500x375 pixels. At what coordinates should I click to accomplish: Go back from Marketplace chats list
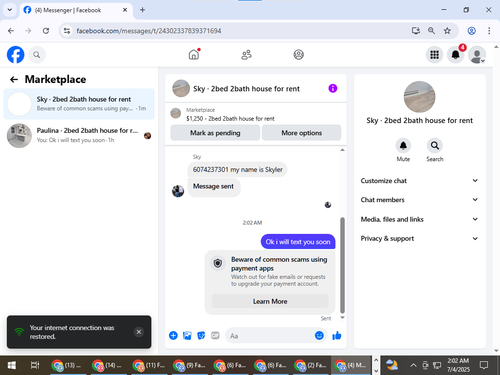click(14, 79)
